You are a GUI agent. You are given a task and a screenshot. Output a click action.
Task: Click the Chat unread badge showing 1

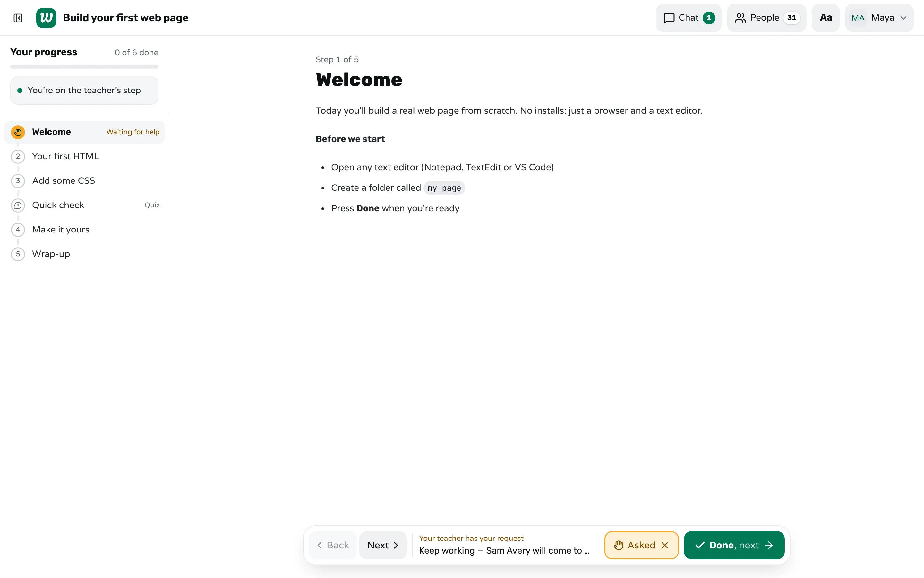[709, 18]
